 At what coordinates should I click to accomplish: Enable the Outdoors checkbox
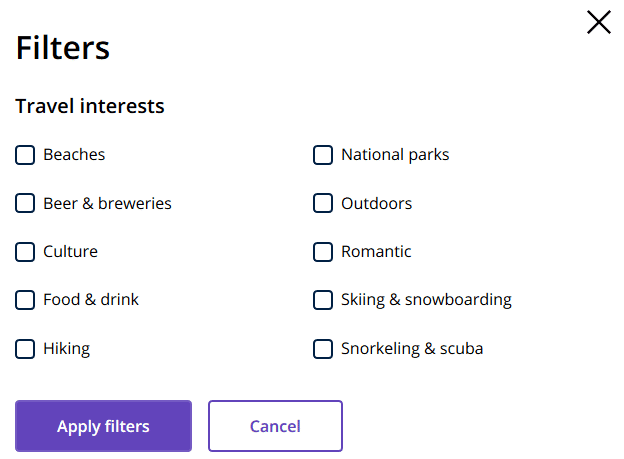tap(323, 203)
